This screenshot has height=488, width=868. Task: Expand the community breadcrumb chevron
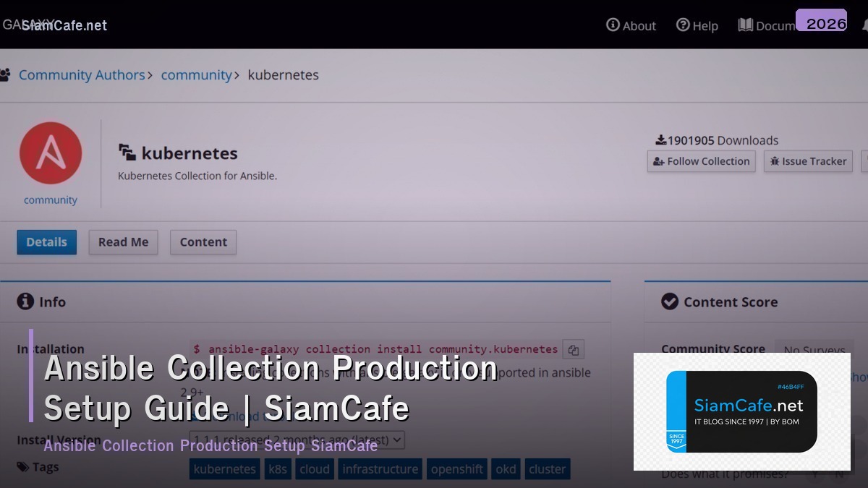(x=237, y=75)
